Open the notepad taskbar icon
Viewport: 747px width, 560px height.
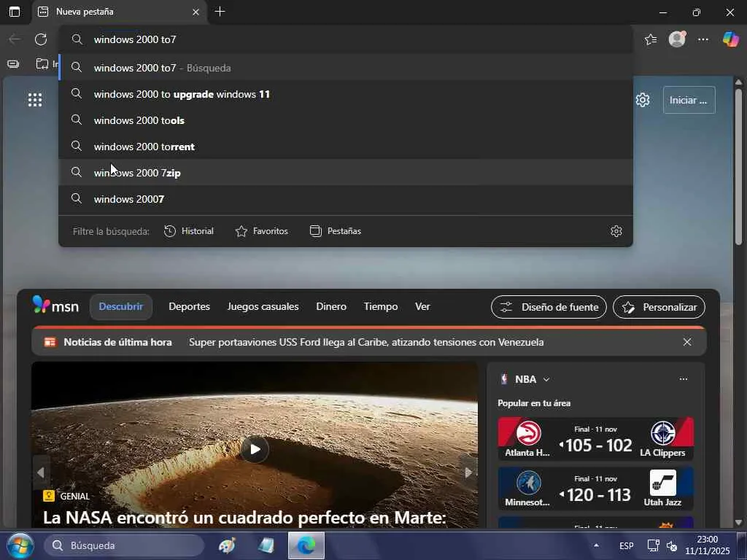tap(266, 545)
